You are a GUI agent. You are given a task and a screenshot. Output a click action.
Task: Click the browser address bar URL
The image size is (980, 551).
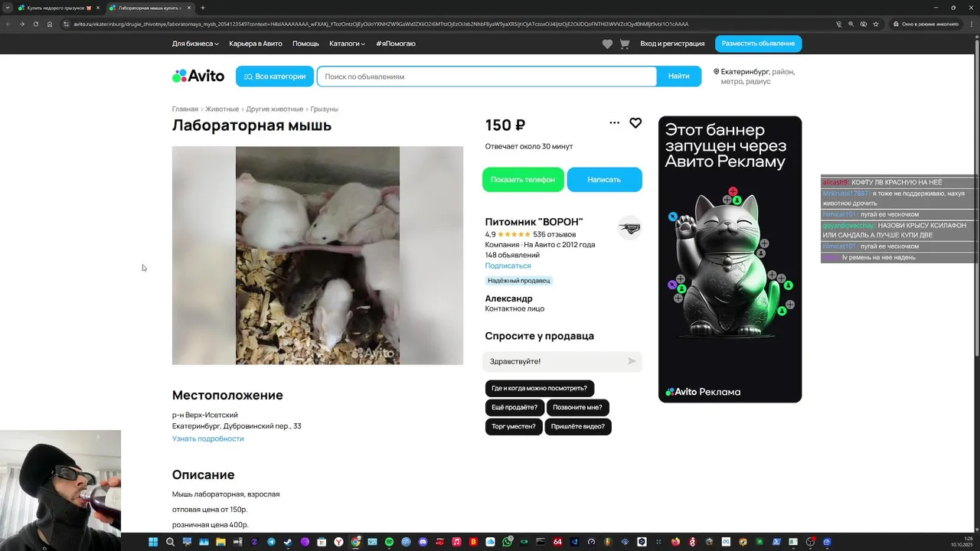[381, 24]
